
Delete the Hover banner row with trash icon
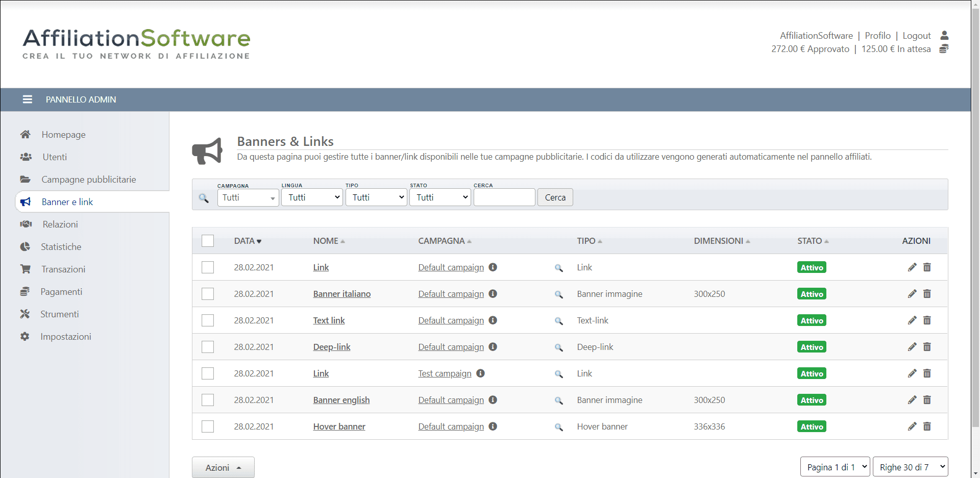927,426
